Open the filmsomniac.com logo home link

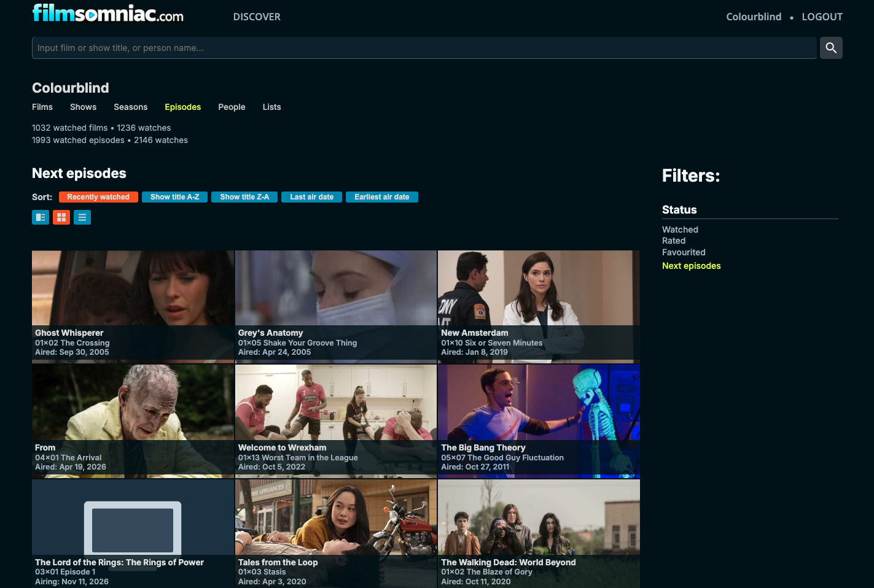[108, 14]
